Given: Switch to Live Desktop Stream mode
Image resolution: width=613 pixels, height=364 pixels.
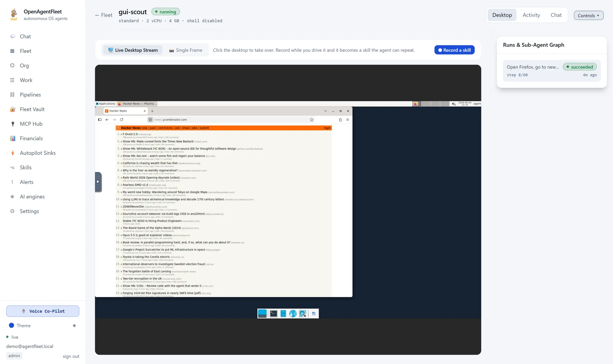Looking at the screenshot, I should pos(133,50).
